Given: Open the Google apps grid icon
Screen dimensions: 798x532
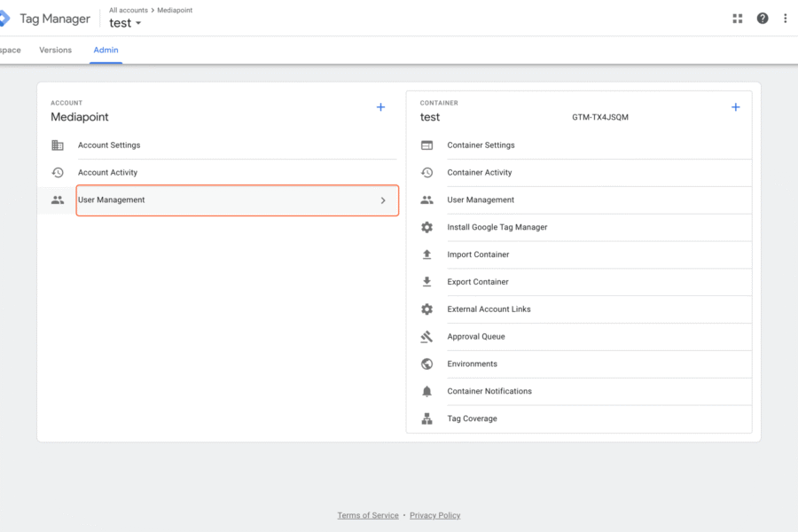Looking at the screenshot, I should tap(738, 19).
